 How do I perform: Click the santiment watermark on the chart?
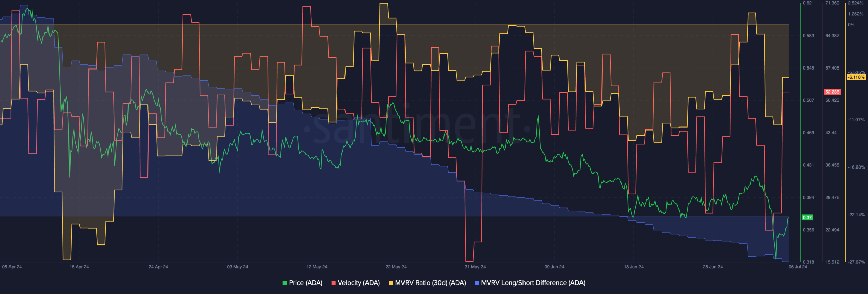[x=417, y=127]
